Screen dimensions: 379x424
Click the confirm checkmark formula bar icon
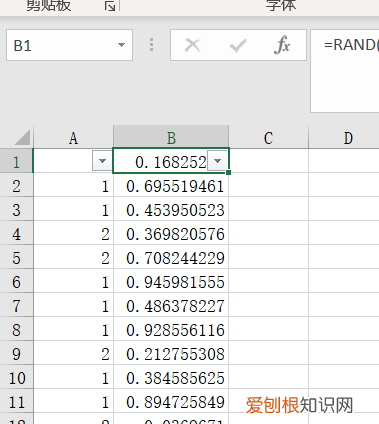point(238,45)
